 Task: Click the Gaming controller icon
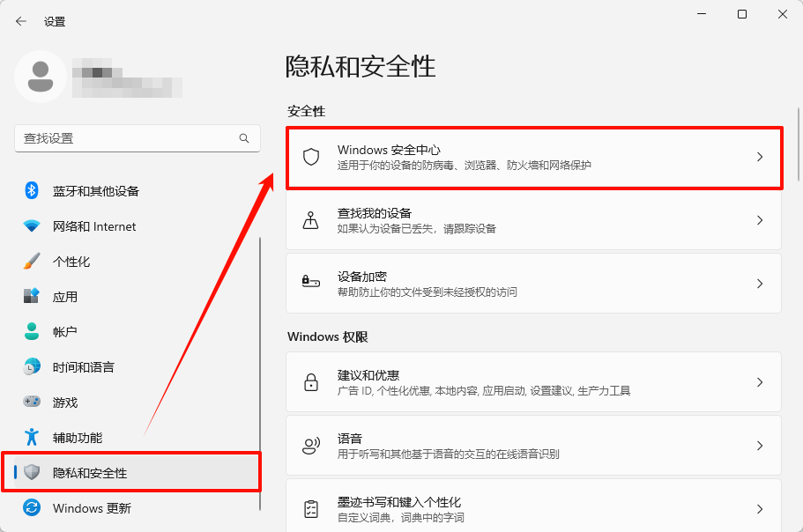32,402
